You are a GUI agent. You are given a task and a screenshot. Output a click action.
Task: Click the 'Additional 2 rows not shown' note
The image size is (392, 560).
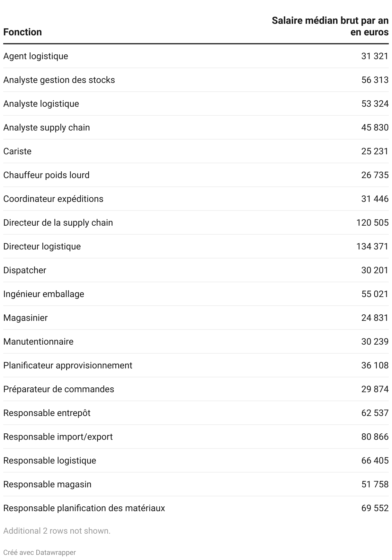(57, 531)
